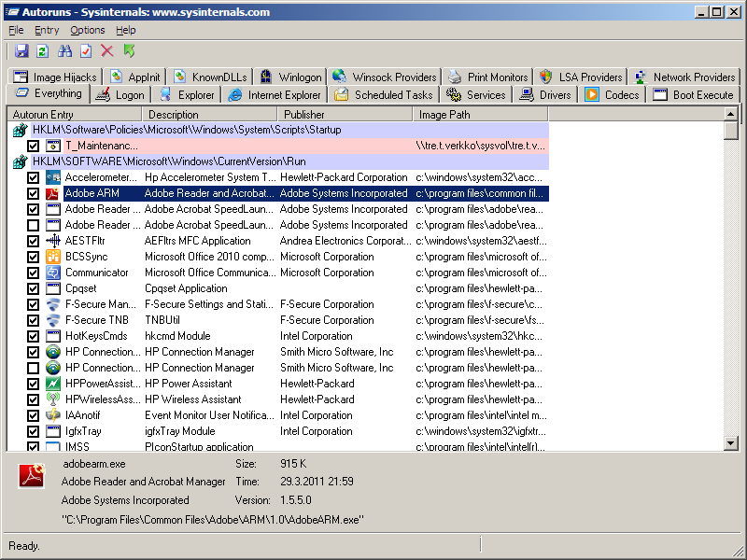
Task: Click the registry icon beside the Scripts\Startup key
Action: [20, 130]
